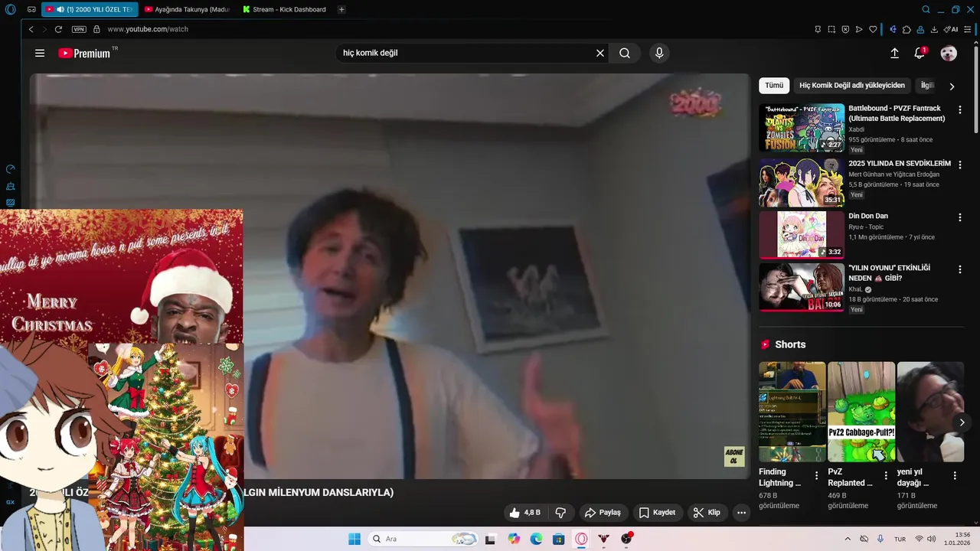This screenshot has width=980, height=551.
Task: Open Microsoft Store from the taskbar
Action: [x=559, y=539]
